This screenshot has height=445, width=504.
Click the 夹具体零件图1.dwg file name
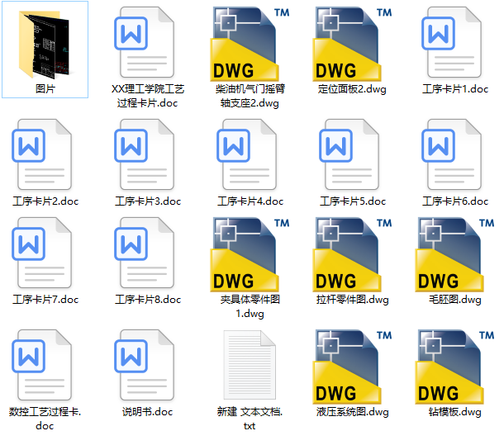pos(250,306)
